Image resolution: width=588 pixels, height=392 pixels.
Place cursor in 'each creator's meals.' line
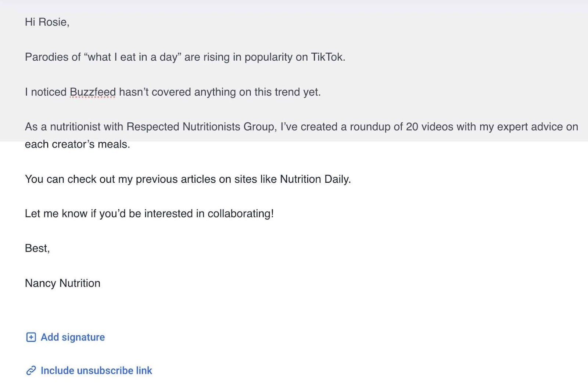click(x=78, y=144)
